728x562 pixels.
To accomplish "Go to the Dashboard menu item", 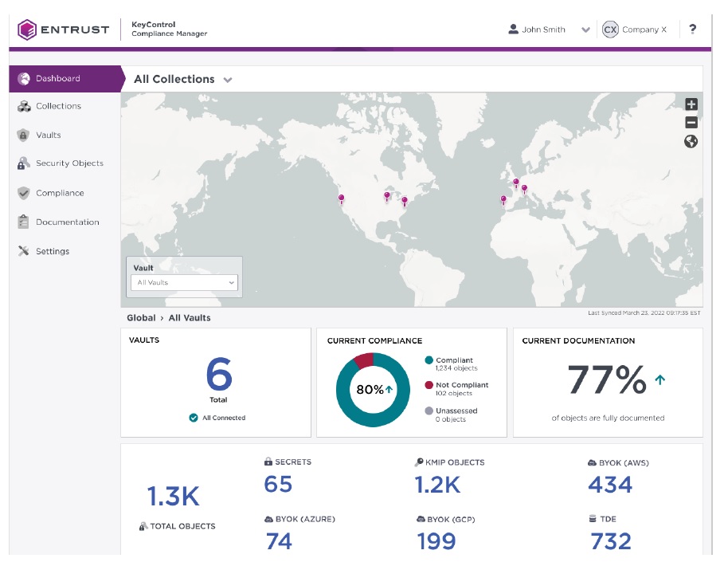I will pos(66,79).
